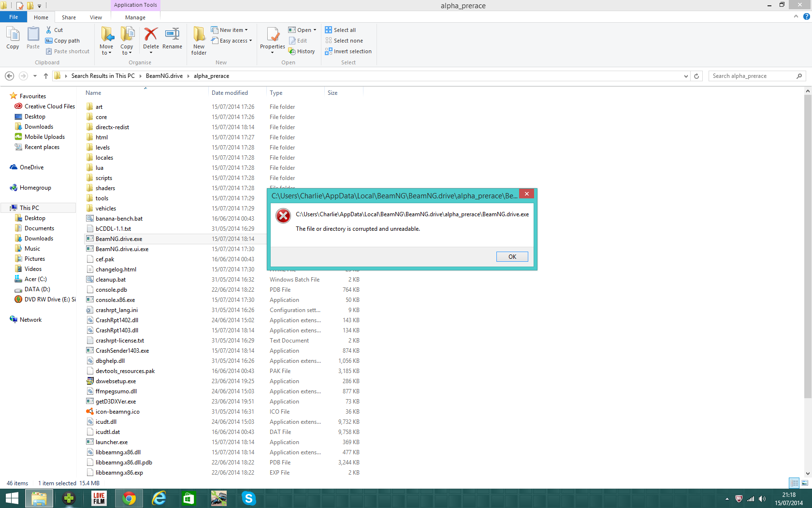Select the levels folder
This screenshot has height=508, width=812.
(x=102, y=148)
